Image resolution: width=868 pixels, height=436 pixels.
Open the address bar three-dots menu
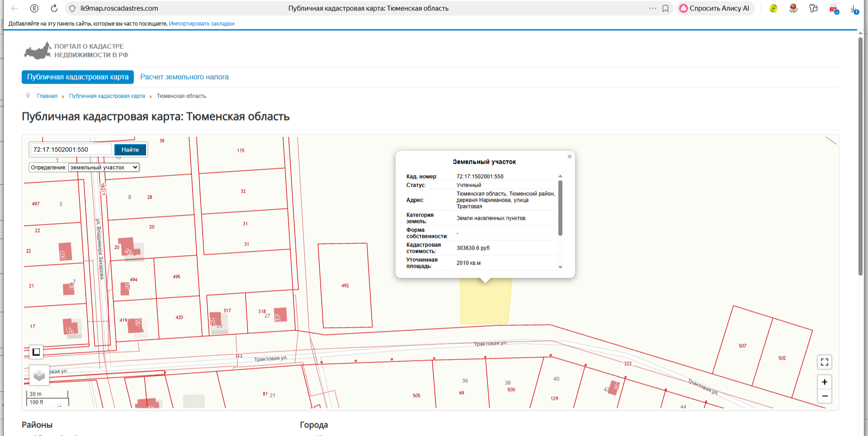652,8
